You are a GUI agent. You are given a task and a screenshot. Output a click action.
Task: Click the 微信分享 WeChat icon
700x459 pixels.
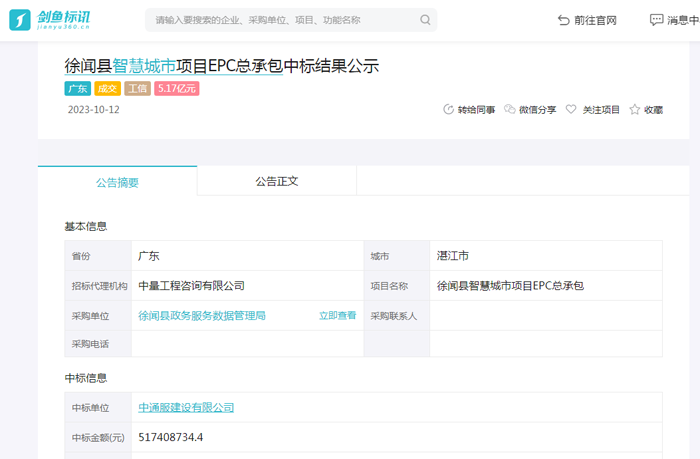(x=510, y=110)
